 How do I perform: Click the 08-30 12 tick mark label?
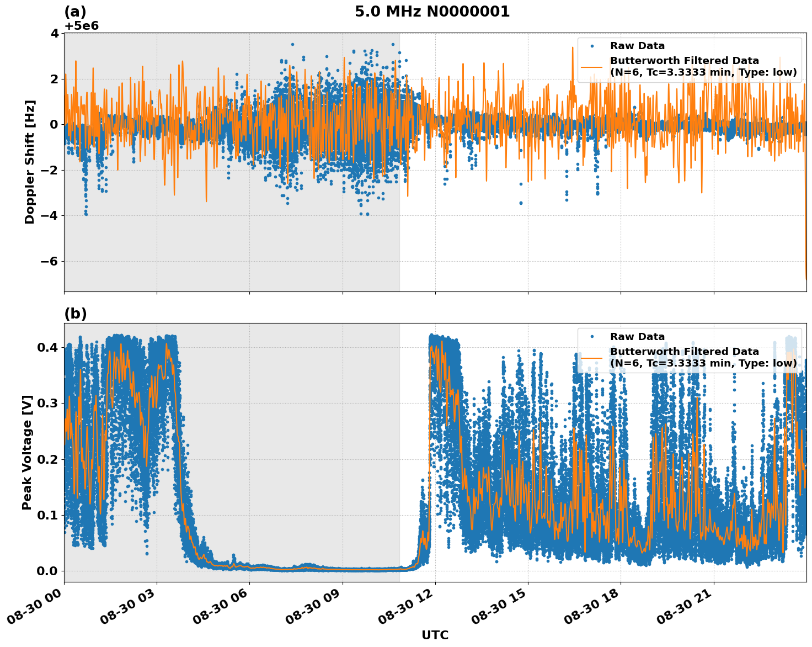(x=405, y=607)
